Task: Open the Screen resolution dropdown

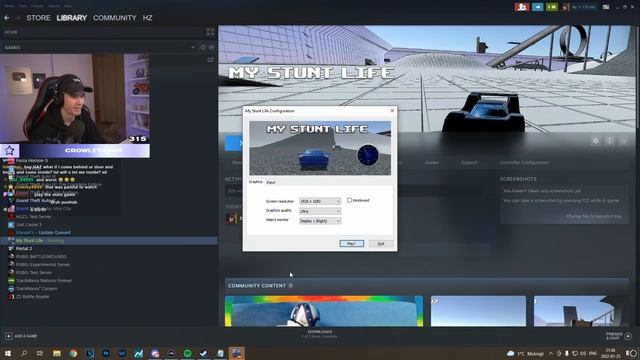Action: 320,201
